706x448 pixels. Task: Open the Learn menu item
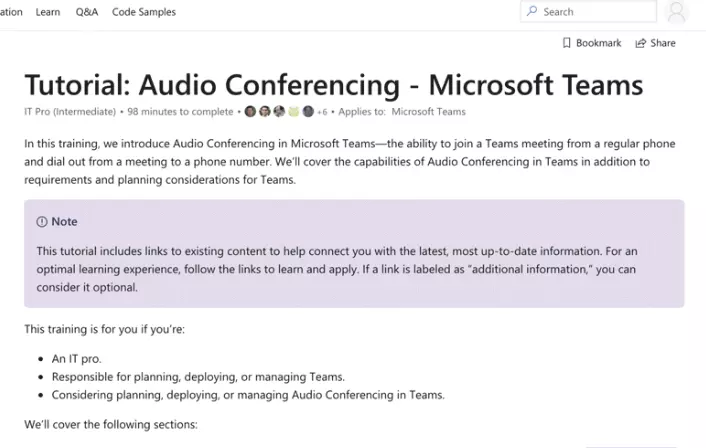click(x=48, y=12)
